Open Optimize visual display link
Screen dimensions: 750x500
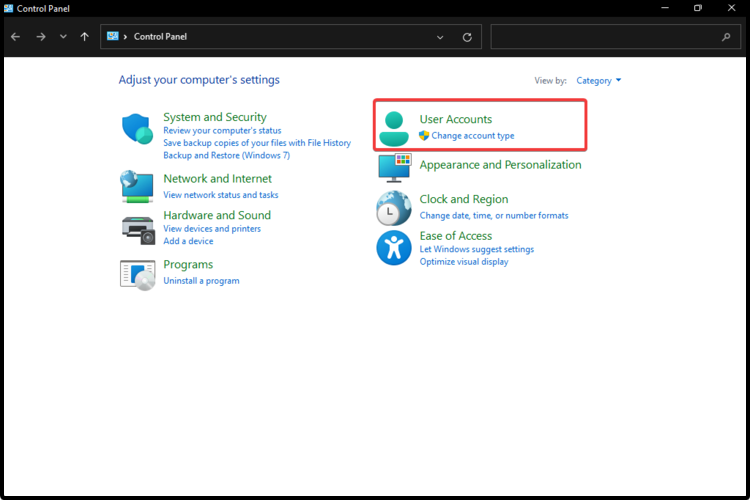463,262
